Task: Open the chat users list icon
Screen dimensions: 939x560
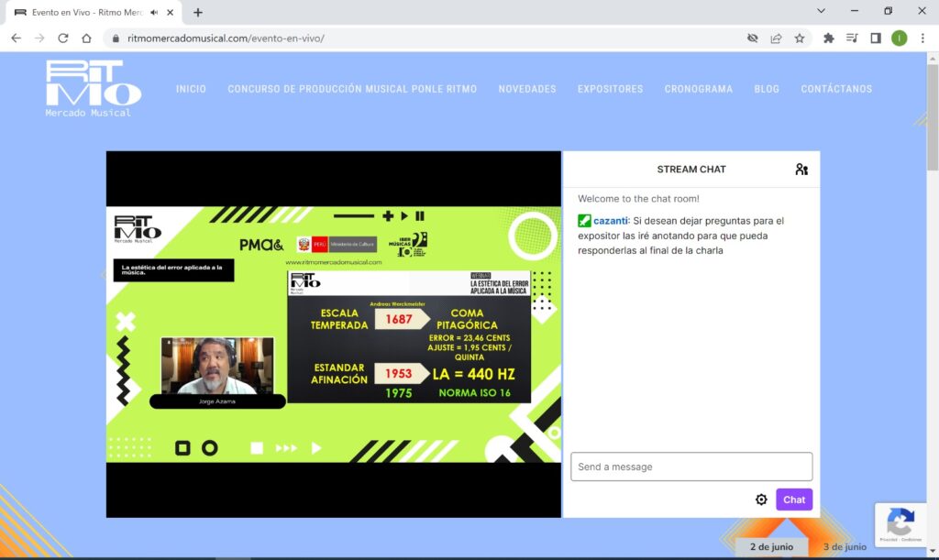Action: click(x=801, y=170)
